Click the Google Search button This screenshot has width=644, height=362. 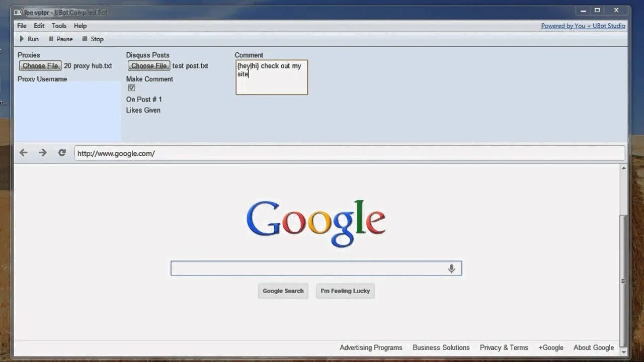283,291
